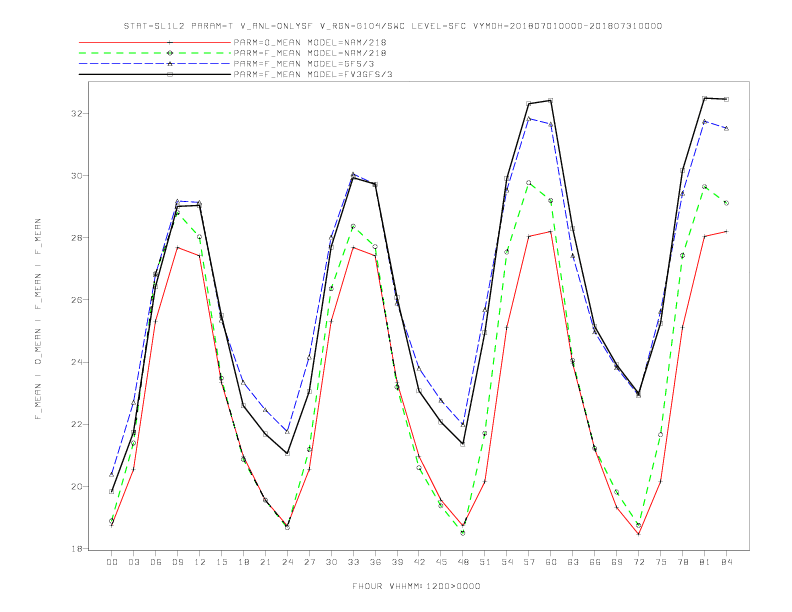Image resolution: width=792 pixels, height=612 pixels.
Task: Click the black solid line sample in legend
Action: click(x=155, y=74)
